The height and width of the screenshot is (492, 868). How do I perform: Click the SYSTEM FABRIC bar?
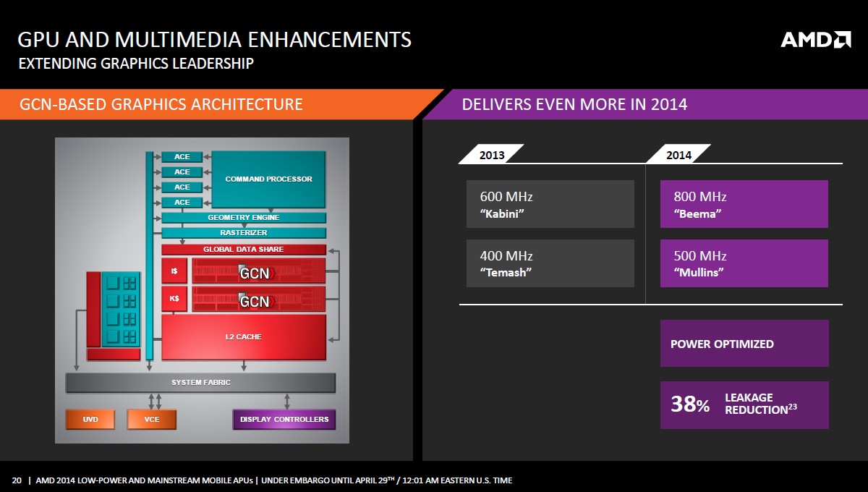[200, 383]
